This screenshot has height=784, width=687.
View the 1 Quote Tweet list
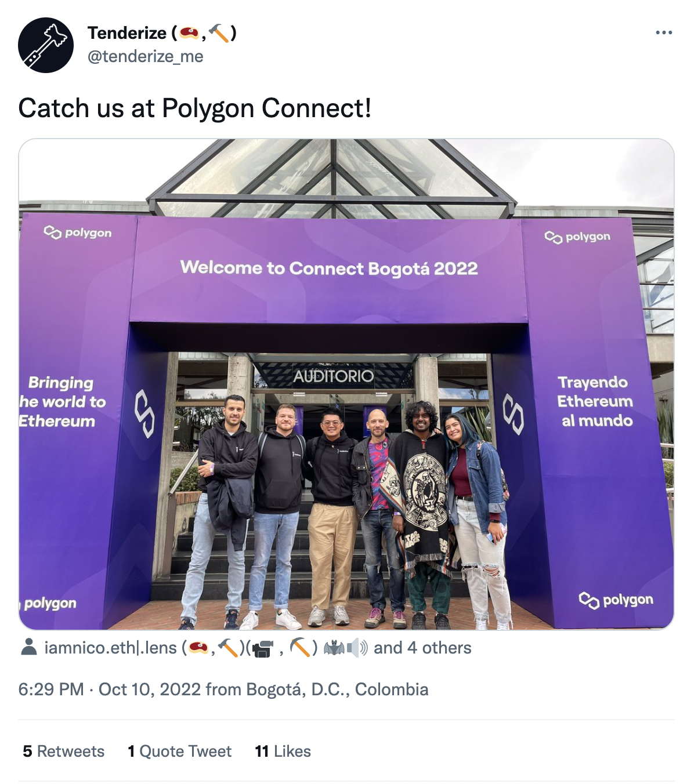179,751
